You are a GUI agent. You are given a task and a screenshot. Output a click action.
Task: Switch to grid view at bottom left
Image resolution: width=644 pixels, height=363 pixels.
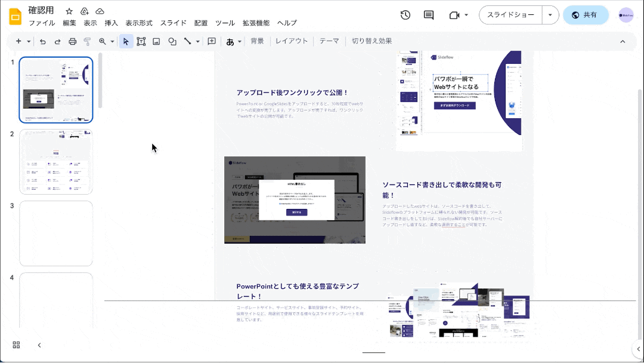pyautogui.click(x=16, y=345)
